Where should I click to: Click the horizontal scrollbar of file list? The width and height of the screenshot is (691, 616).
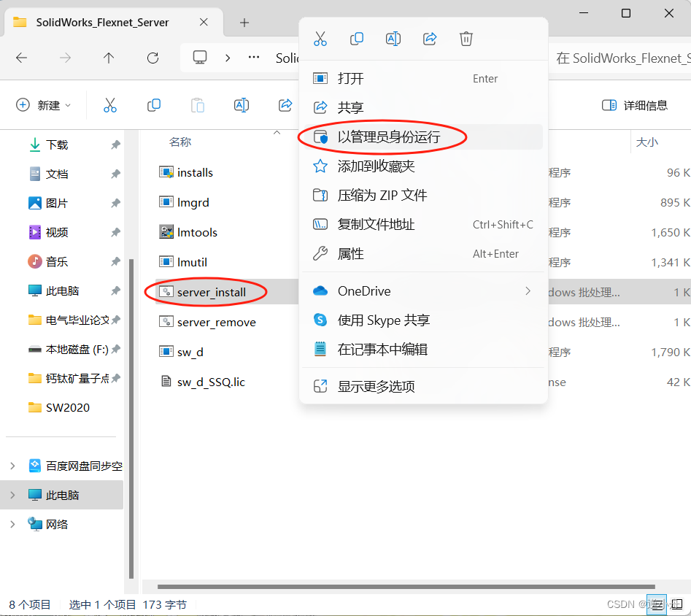406,587
